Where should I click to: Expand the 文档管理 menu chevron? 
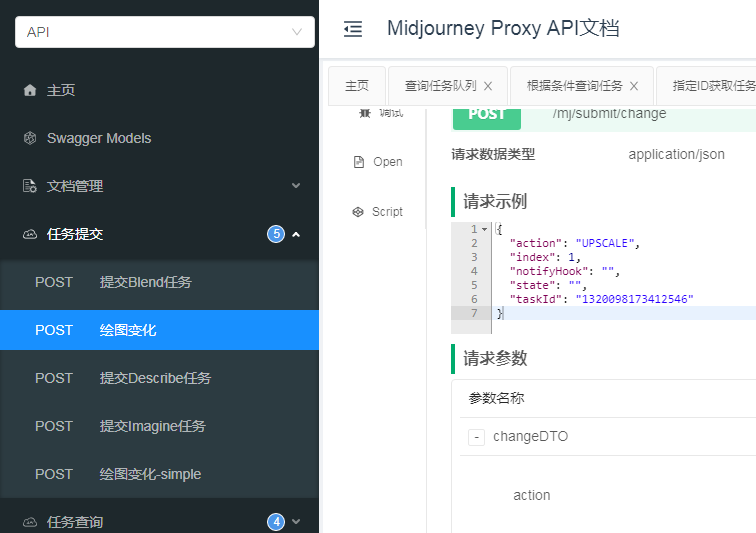pos(296,186)
